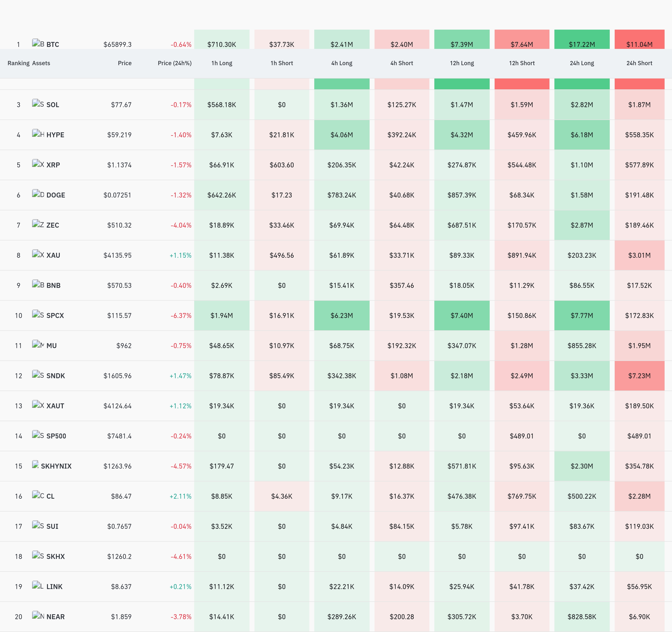Image resolution: width=672 pixels, height=632 pixels.
Task: Sort by the 24h Short column header
Action: point(639,63)
